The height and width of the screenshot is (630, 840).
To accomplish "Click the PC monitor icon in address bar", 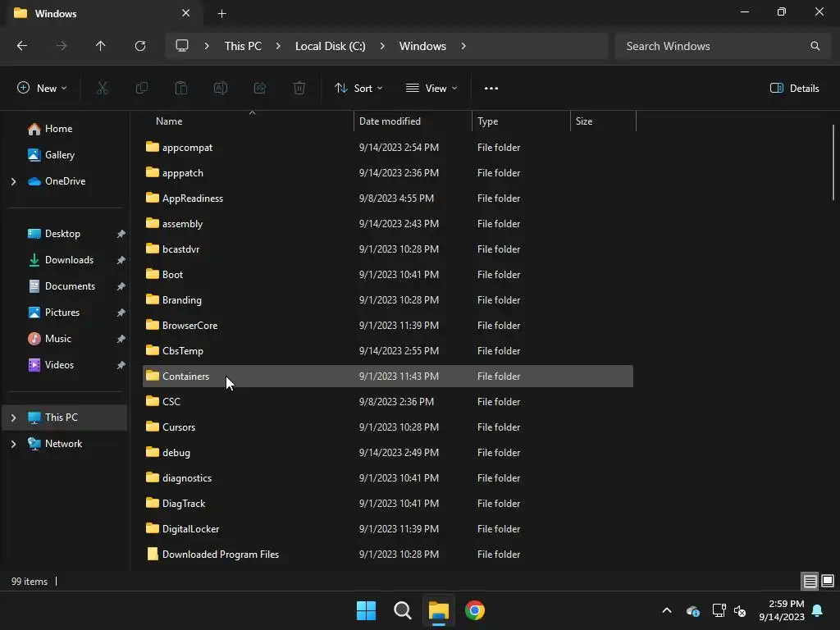I will (x=182, y=46).
